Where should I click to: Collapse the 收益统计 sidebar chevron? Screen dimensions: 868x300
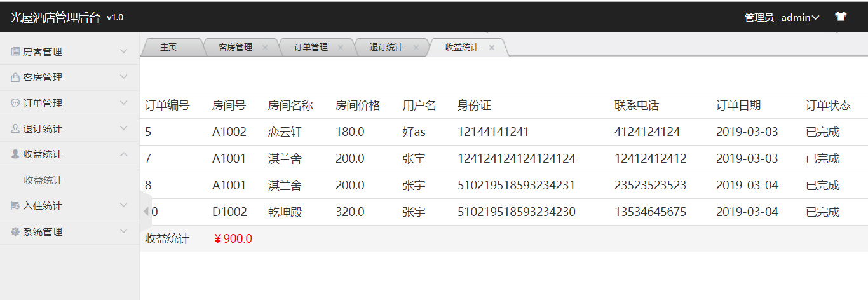(124, 154)
